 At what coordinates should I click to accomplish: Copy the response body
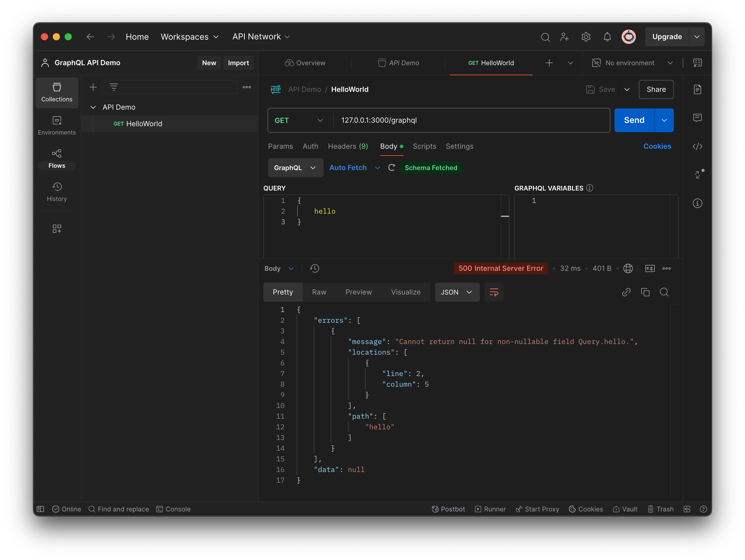click(x=645, y=292)
